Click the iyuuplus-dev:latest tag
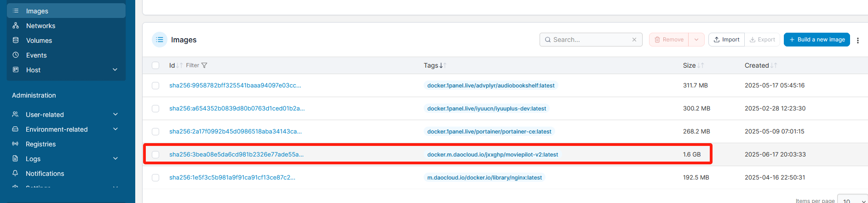868x203 pixels. (x=487, y=108)
